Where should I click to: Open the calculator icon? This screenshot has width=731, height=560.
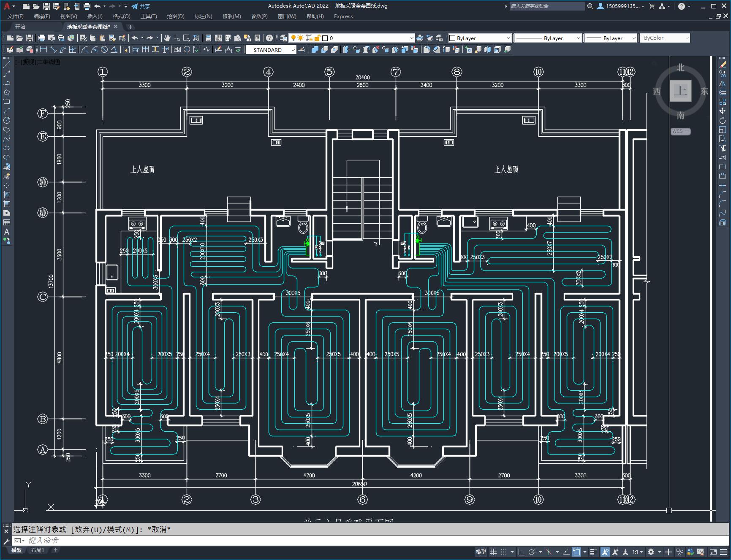tap(257, 38)
